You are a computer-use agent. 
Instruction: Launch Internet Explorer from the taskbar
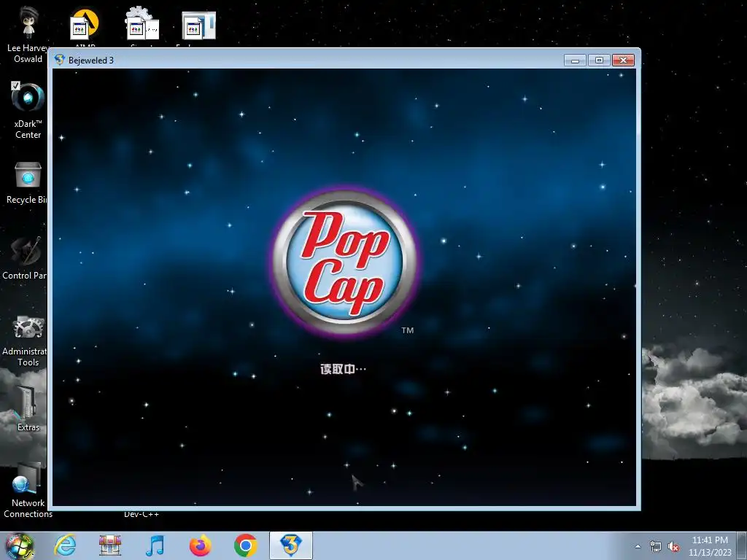65,545
